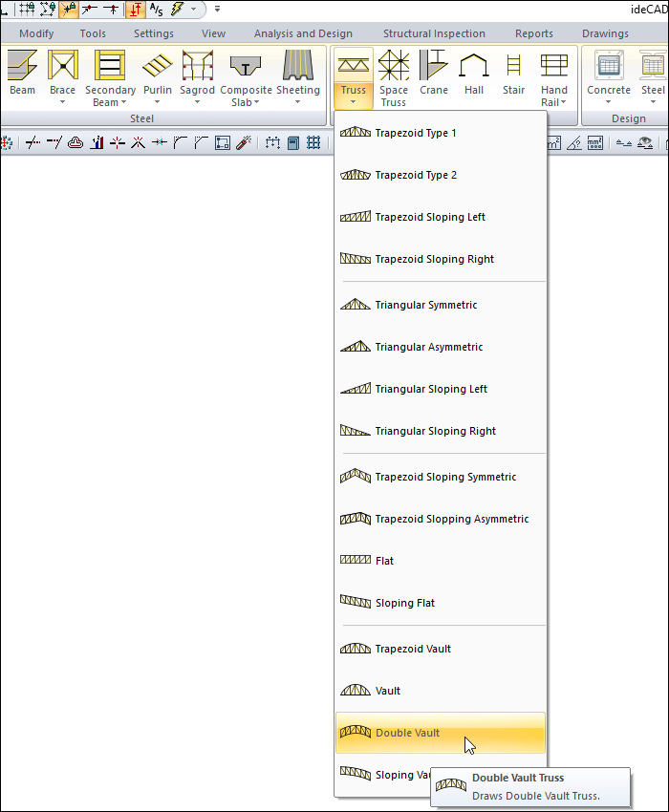This screenshot has width=669, height=812.
Task: Click the Hall tool icon
Action: point(474,66)
